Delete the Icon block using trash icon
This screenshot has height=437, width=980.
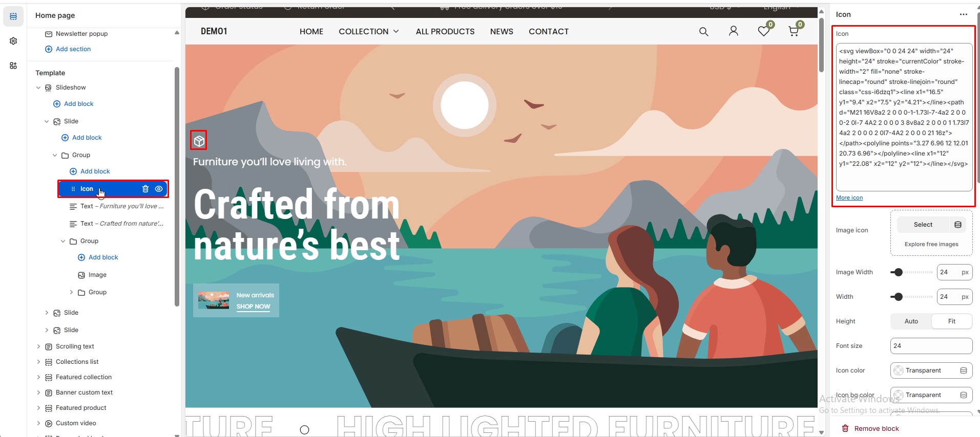click(x=145, y=189)
